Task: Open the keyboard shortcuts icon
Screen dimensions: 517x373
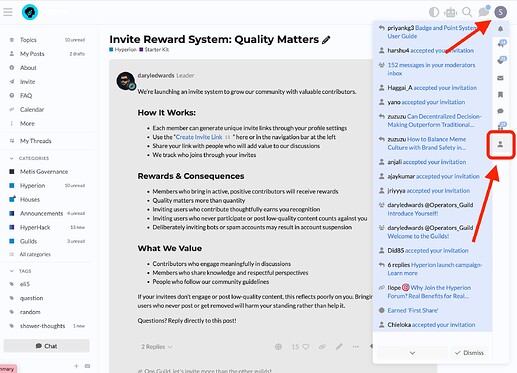Action: [x=87, y=366]
